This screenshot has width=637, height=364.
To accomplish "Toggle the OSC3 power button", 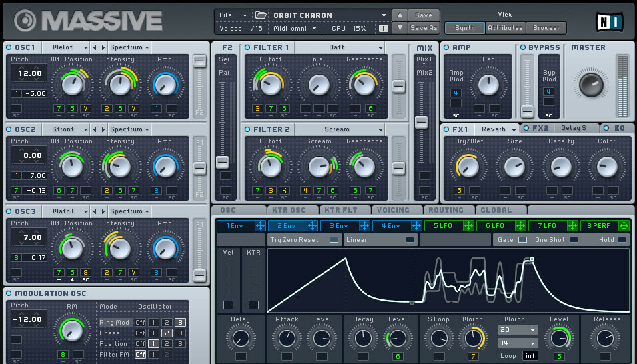I will click(x=9, y=211).
